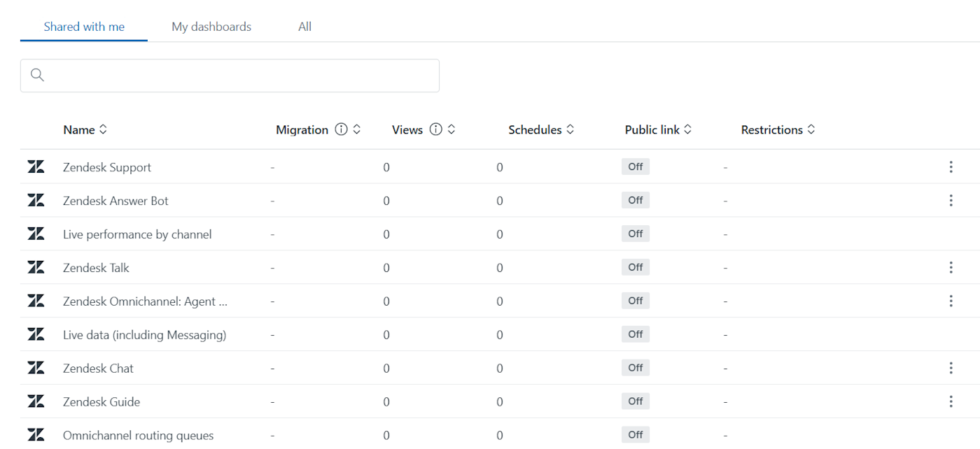Switch to the My dashboards tab
The height and width of the screenshot is (449, 980).
click(x=211, y=27)
